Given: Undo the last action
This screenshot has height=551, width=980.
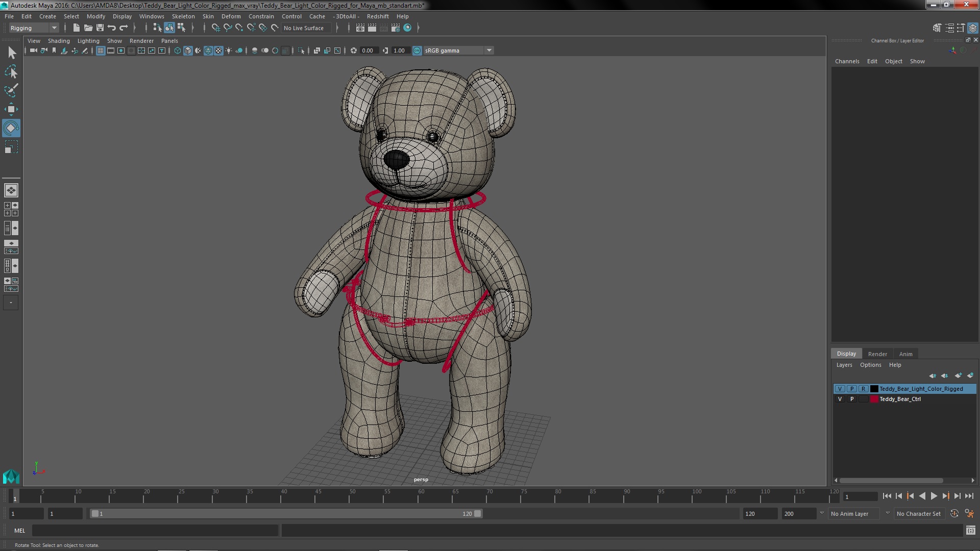Looking at the screenshot, I should 112,28.
